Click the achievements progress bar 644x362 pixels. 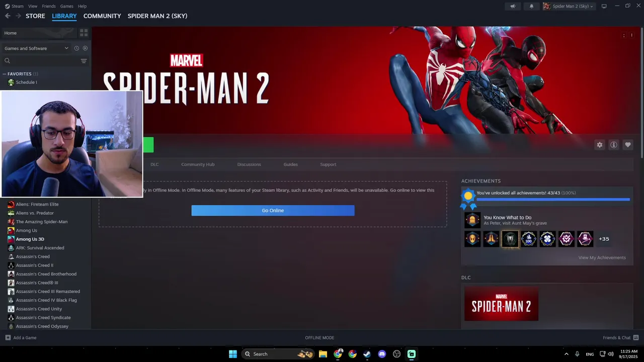[x=553, y=200]
